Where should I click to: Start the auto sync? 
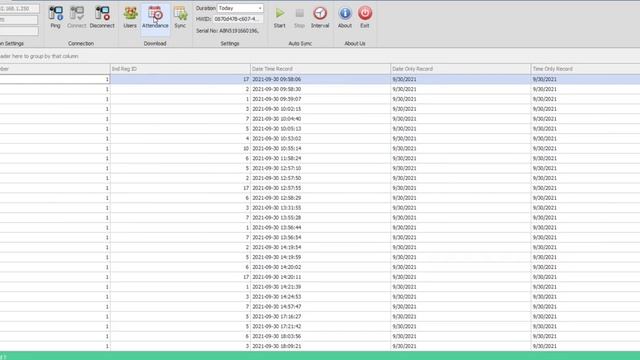click(x=280, y=17)
